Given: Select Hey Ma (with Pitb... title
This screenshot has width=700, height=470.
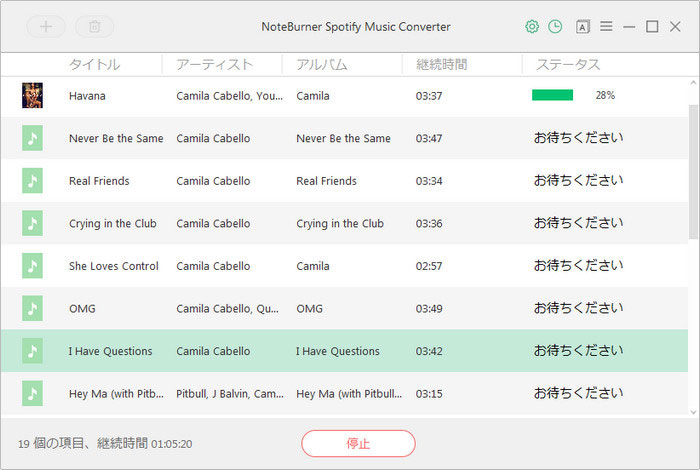Looking at the screenshot, I should click(x=116, y=394).
